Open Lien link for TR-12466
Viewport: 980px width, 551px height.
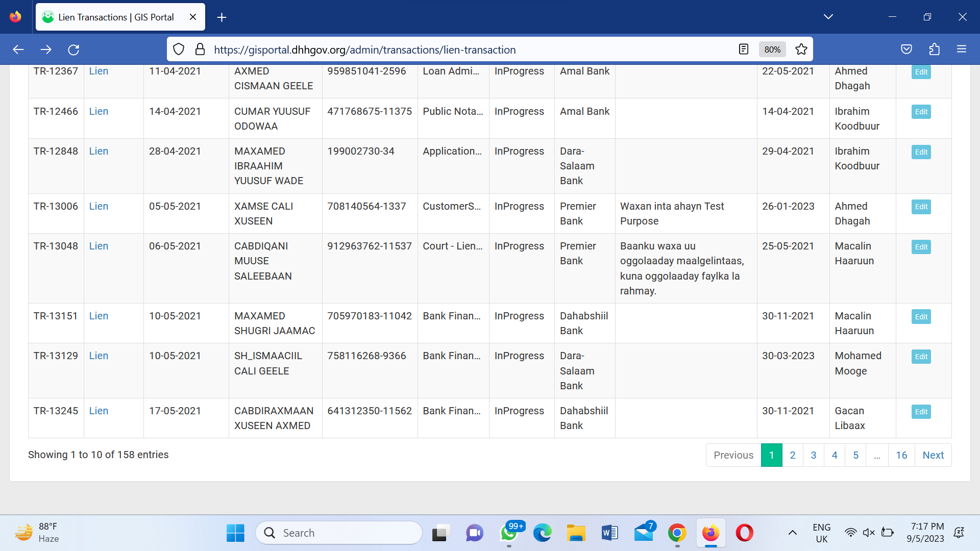(99, 111)
